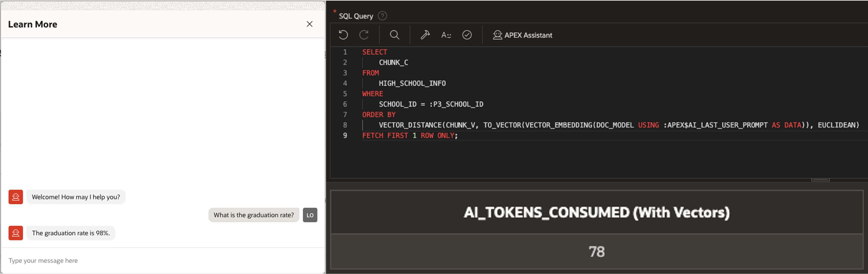The height and width of the screenshot is (274, 868).
Task: Click the auto-complete A:: icon
Action: [x=446, y=35]
